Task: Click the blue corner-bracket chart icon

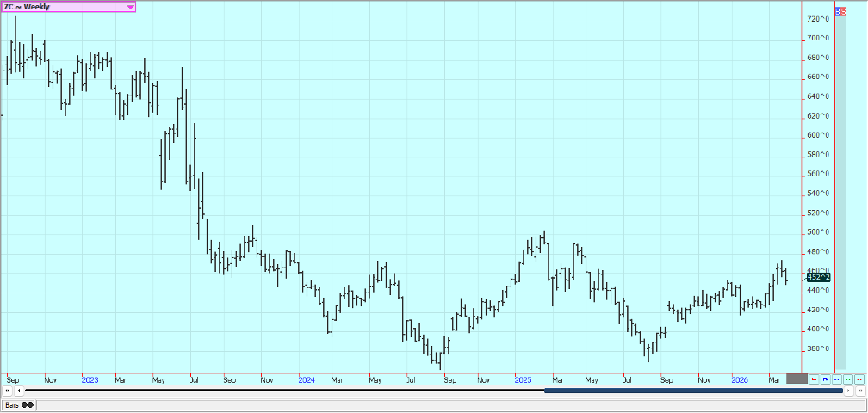Action: point(825,379)
